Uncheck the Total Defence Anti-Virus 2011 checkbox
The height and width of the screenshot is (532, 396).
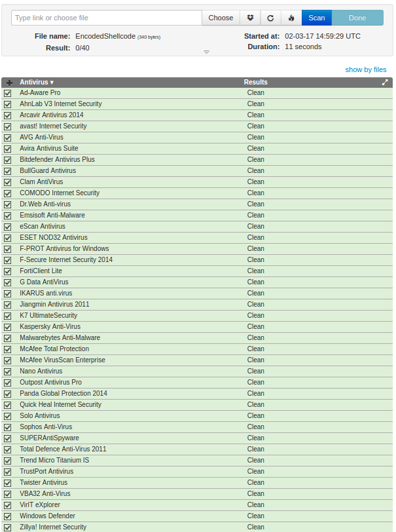[x=8, y=450]
